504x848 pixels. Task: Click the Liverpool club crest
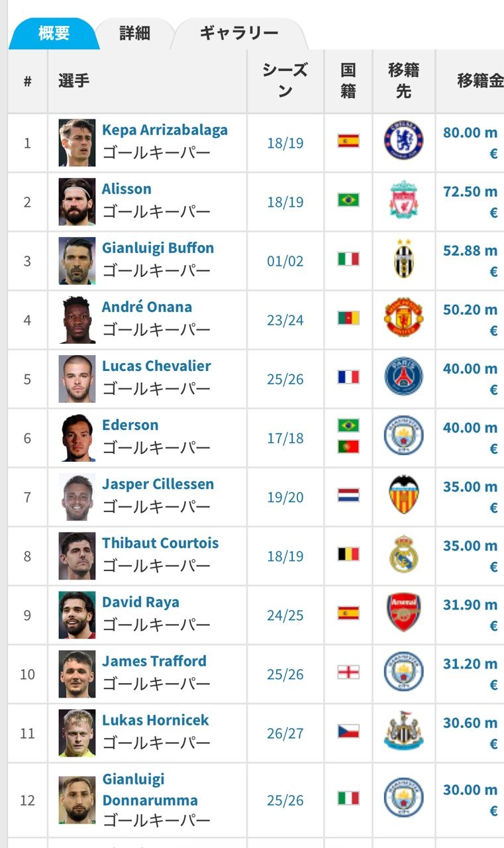click(x=403, y=199)
